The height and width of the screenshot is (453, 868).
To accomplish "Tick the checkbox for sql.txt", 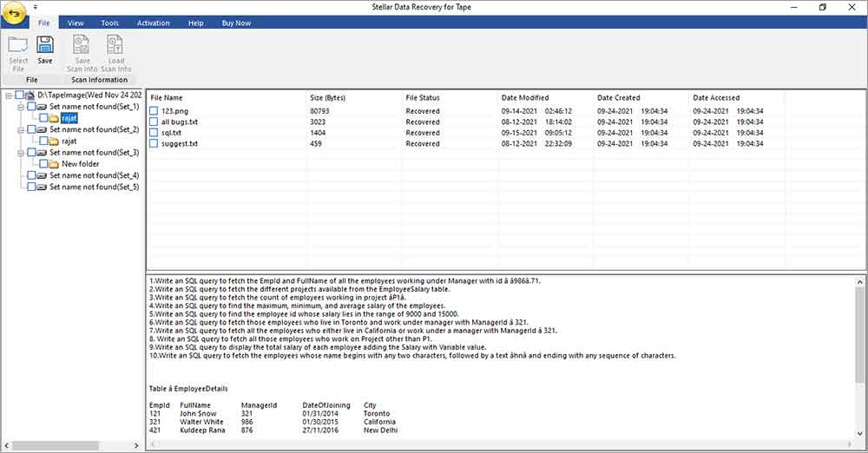I will pos(154,133).
